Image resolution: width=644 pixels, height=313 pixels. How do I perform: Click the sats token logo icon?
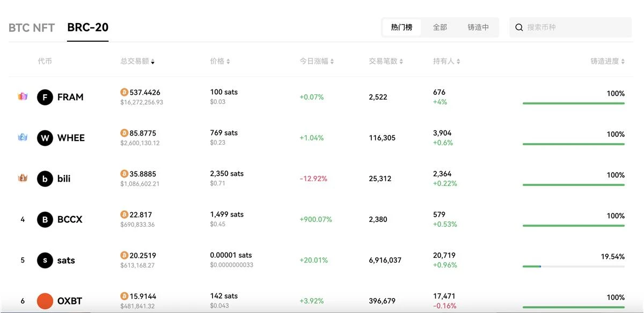[x=45, y=260]
